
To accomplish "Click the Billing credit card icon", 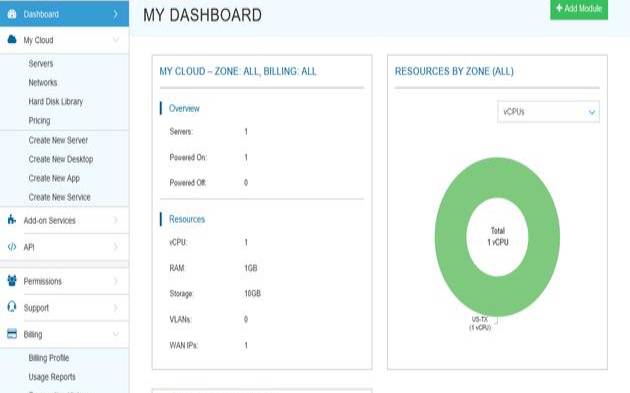I will [x=12, y=334].
